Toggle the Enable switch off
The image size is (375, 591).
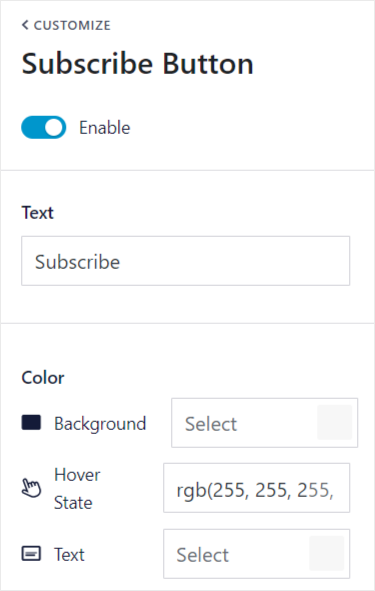point(44,127)
